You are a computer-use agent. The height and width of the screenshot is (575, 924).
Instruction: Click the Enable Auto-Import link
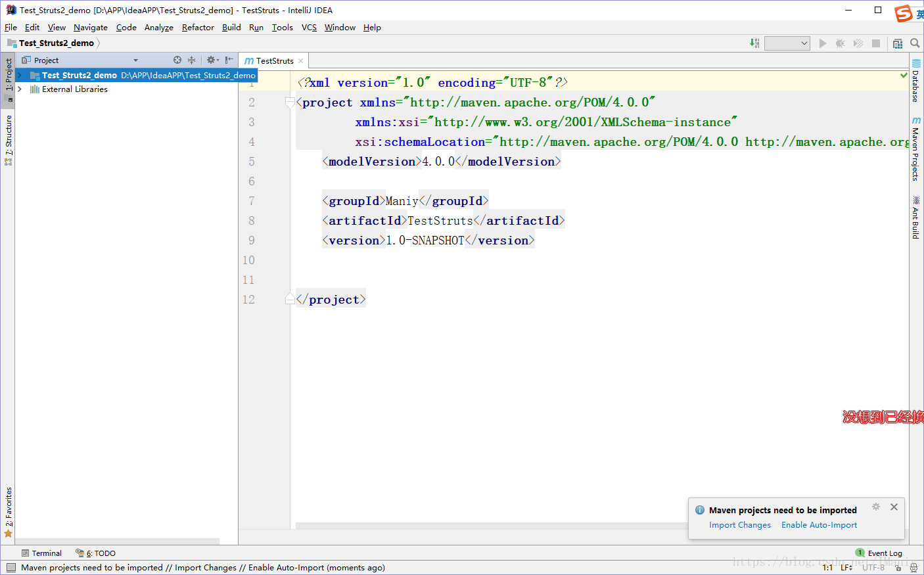tap(819, 525)
